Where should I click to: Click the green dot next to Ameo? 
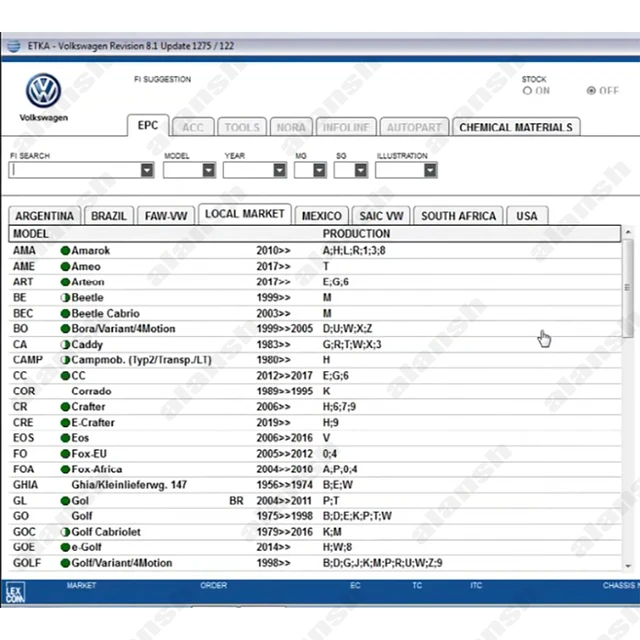click(x=65, y=267)
